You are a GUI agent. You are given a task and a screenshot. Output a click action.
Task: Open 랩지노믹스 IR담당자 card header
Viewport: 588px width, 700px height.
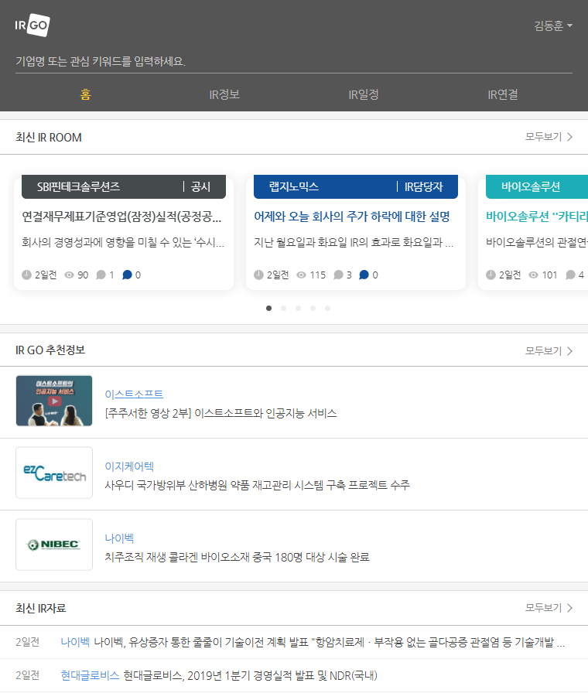[356, 186]
